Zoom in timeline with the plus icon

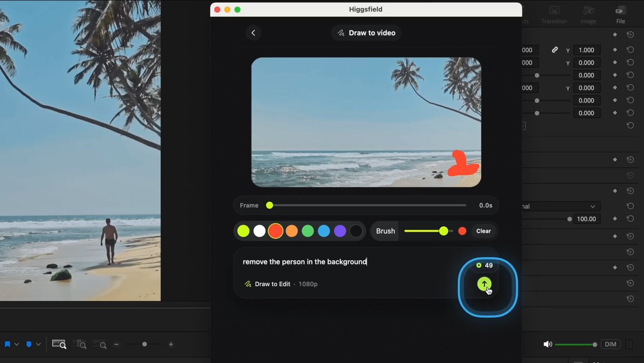[x=171, y=344]
